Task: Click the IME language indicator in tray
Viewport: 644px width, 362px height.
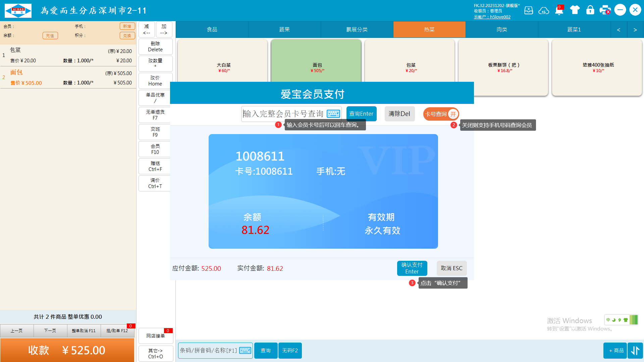Action: [608, 320]
